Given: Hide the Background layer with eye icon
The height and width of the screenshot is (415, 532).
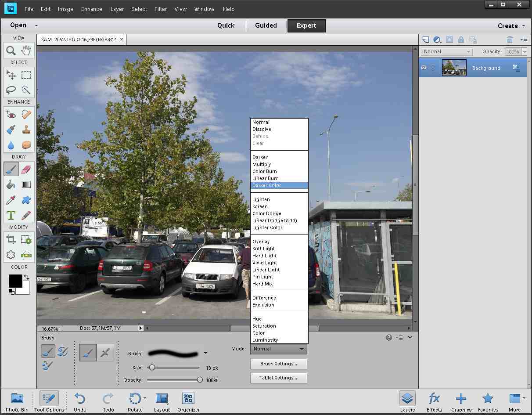Looking at the screenshot, I should point(424,68).
